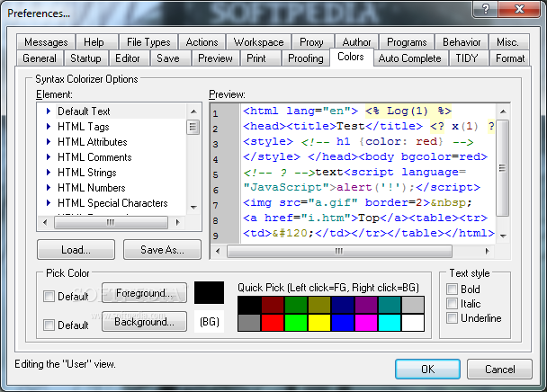Click the <style> tag in Preview
This screenshot has width=547, height=392.
coord(268,141)
